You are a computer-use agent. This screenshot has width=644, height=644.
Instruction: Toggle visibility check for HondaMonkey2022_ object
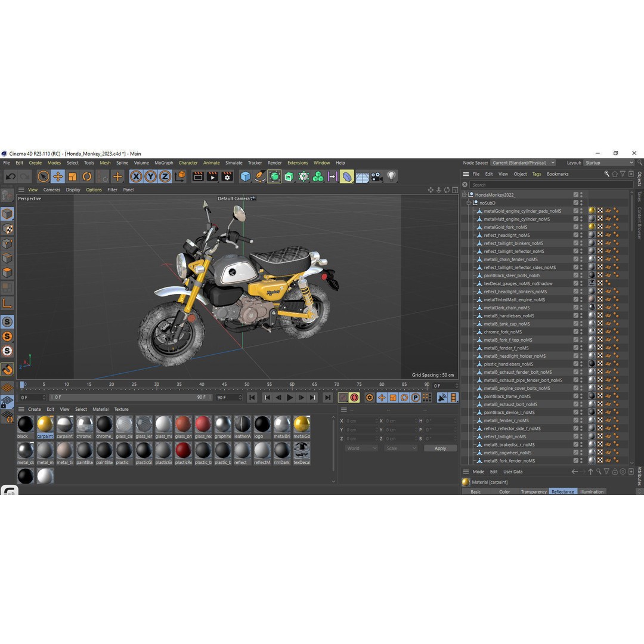point(576,194)
